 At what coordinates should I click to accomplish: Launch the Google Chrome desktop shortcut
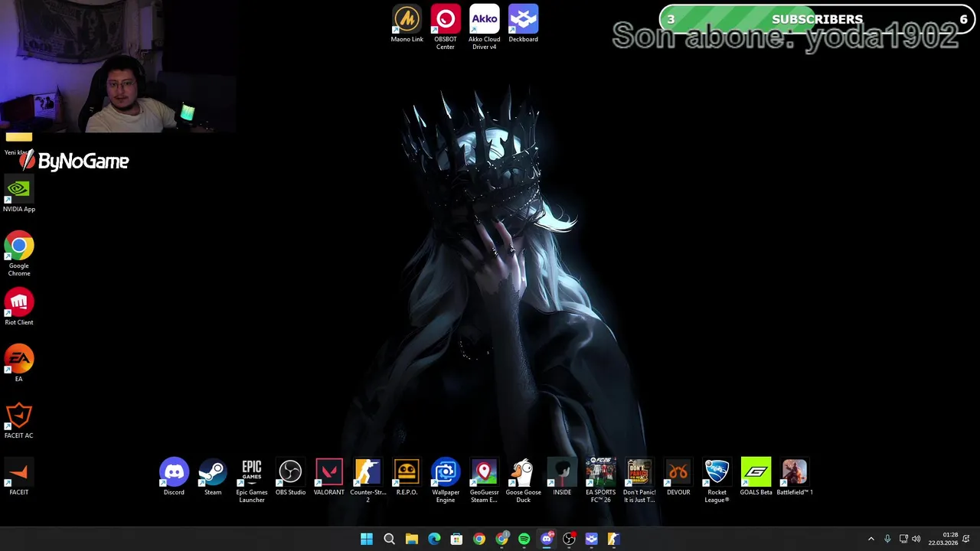[19, 255]
